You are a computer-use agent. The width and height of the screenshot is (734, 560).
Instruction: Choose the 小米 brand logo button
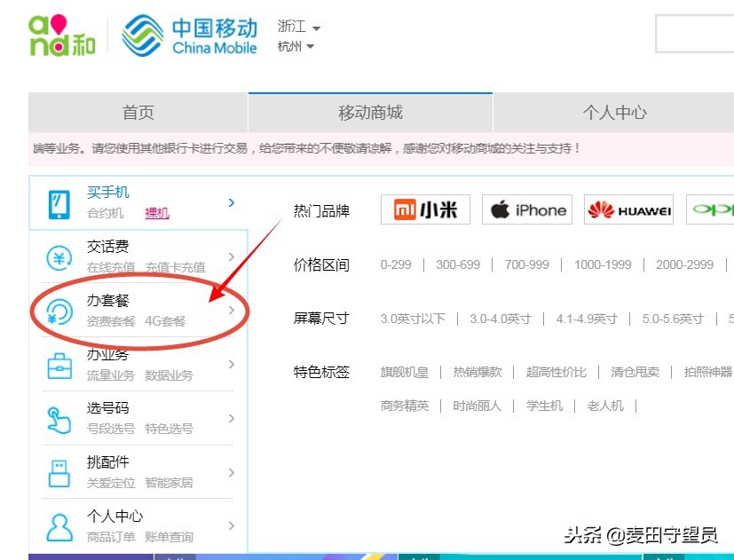click(x=425, y=209)
